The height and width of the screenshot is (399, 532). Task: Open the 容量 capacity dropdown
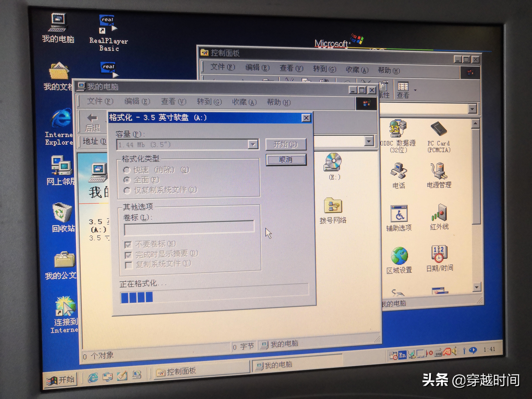coord(253,144)
